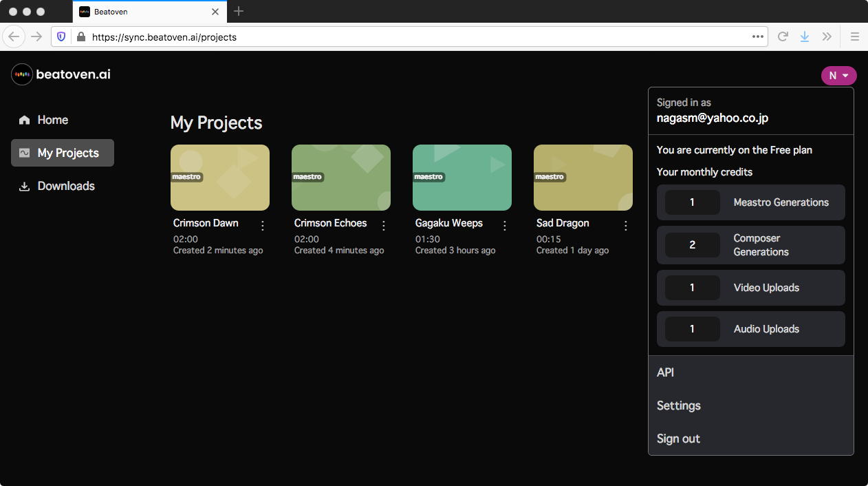Select the Beatoven browser tab
Viewport: 868px width, 486px height.
tap(149, 12)
